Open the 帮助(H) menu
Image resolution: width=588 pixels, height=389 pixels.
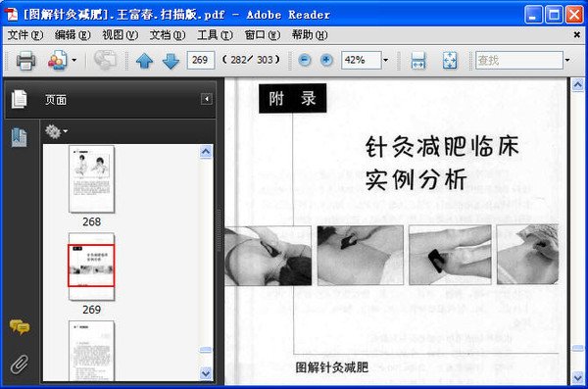click(310, 35)
